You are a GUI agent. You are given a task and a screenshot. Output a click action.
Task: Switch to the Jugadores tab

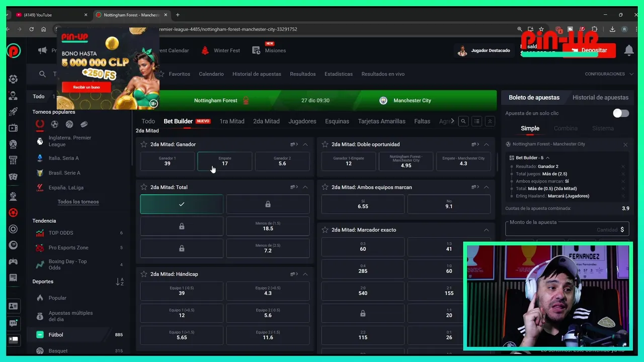pyautogui.click(x=302, y=121)
